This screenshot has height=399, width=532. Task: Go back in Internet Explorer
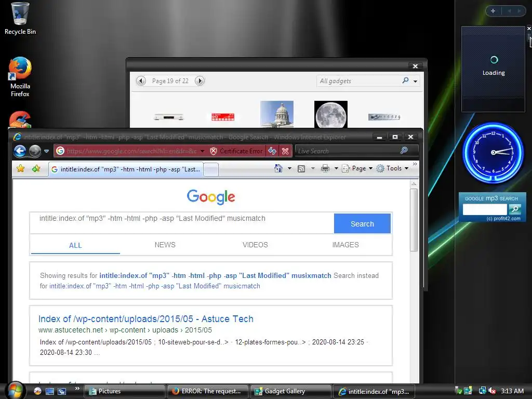point(20,151)
